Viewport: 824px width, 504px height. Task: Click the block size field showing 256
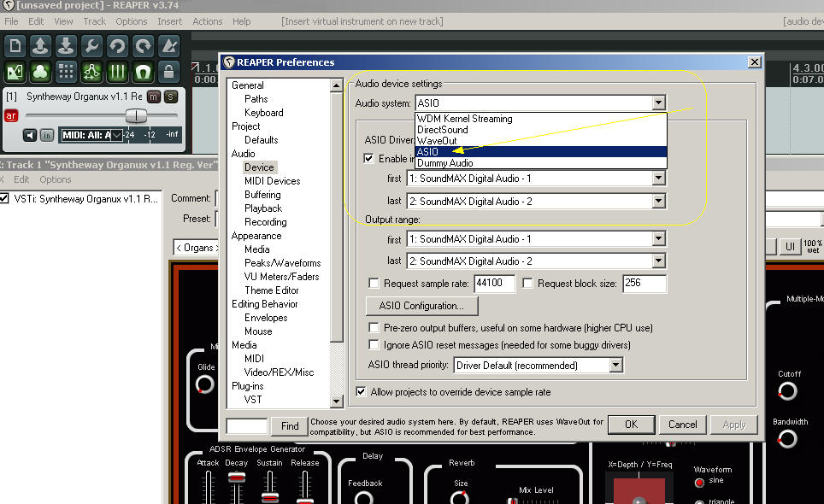[x=644, y=284]
